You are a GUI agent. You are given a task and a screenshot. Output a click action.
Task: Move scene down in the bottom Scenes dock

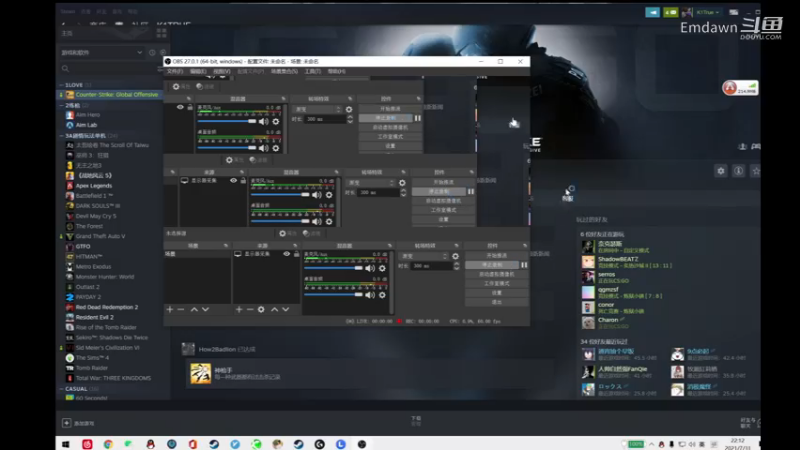(205, 309)
